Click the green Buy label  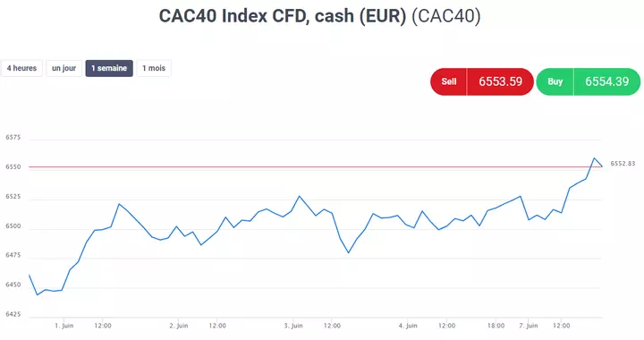click(x=555, y=81)
